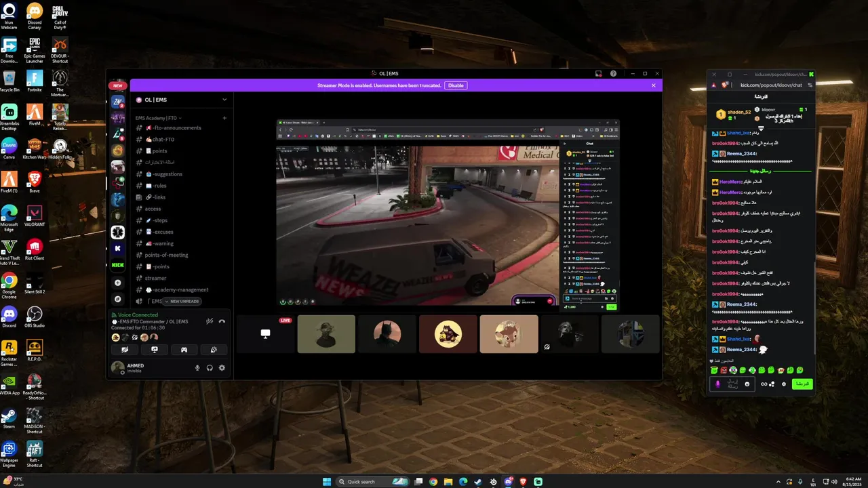Deafen audio with the headphones icon

click(x=210, y=368)
